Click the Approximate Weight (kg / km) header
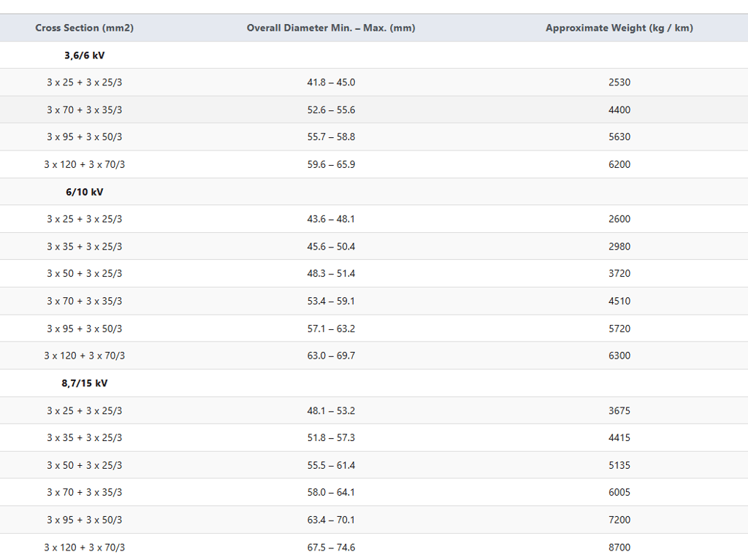The image size is (748, 560). pyautogui.click(x=619, y=28)
